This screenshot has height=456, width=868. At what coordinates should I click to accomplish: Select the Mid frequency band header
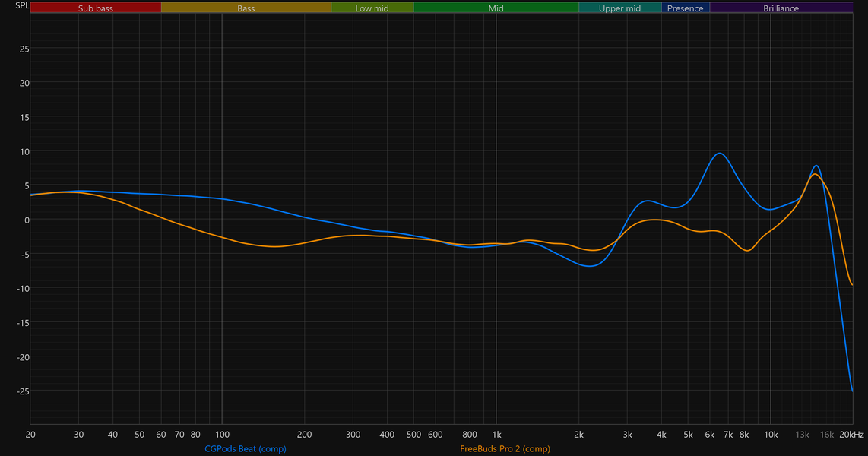click(x=496, y=8)
